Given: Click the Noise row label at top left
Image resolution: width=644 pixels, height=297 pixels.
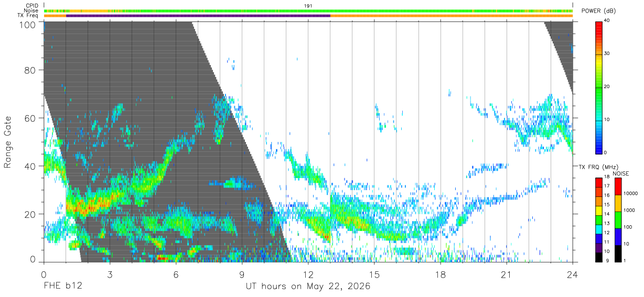Looking at the screenshot, I should (x=32, y=10).
